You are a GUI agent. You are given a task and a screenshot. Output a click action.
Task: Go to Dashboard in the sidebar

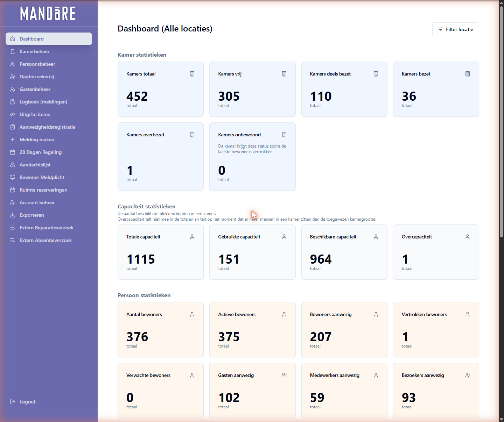[49, 39]
